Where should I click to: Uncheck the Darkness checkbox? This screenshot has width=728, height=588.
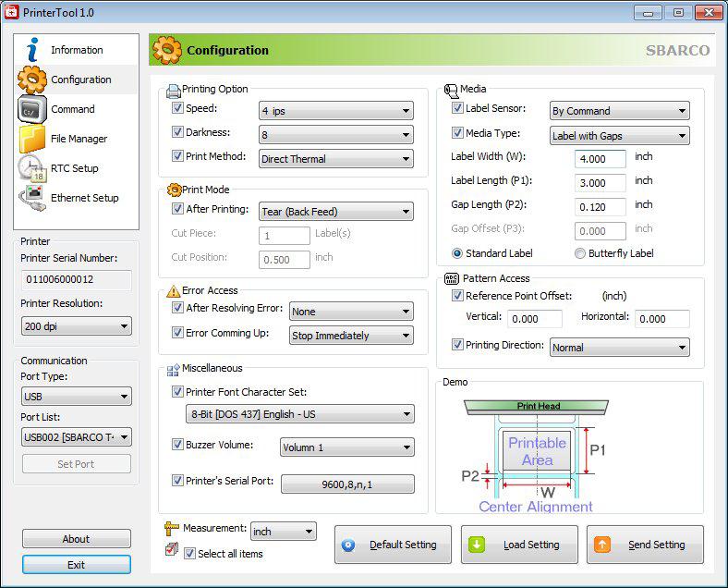[178, 132]
